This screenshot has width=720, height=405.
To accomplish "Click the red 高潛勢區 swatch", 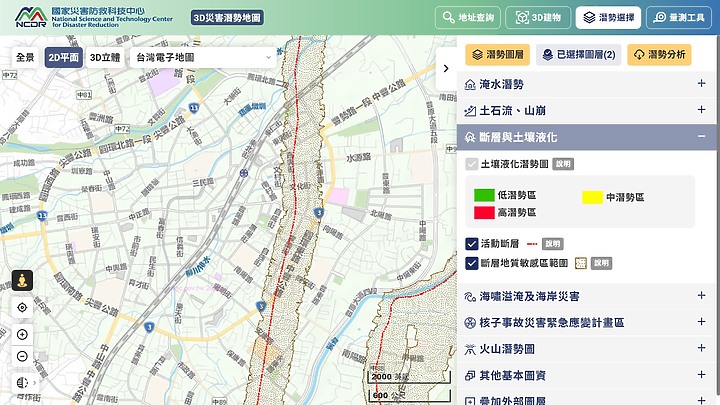I will (x=484, y=213).
